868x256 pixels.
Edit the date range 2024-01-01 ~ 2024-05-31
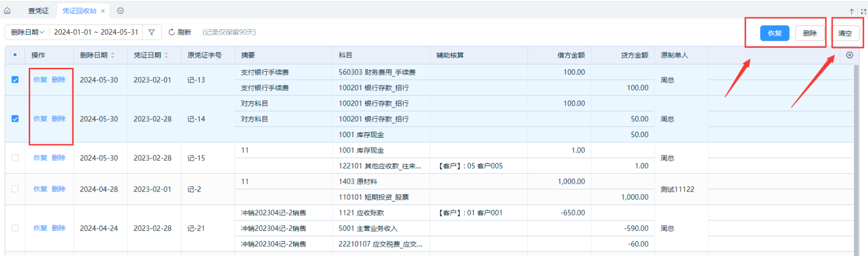tap(96, 32)
